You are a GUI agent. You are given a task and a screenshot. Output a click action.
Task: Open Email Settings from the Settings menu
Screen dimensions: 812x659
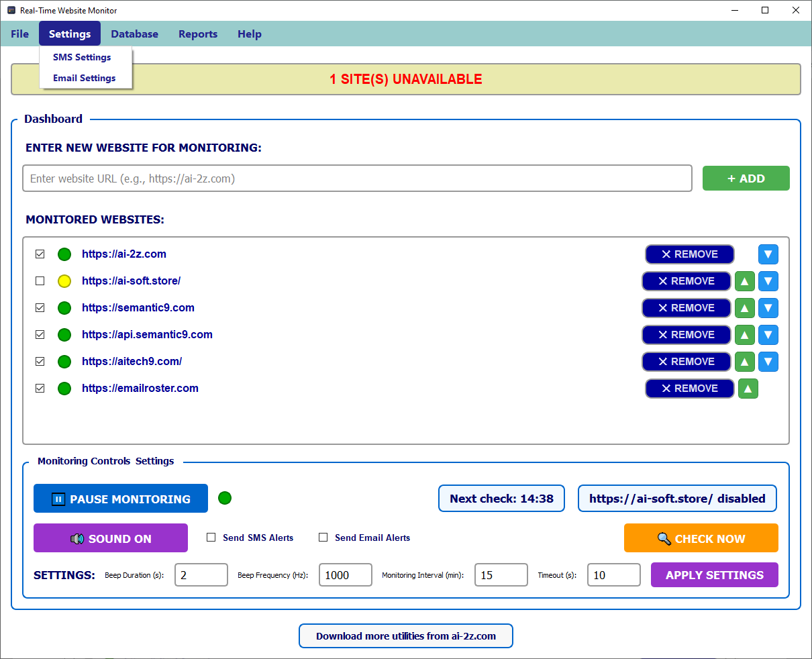(84, 78)
